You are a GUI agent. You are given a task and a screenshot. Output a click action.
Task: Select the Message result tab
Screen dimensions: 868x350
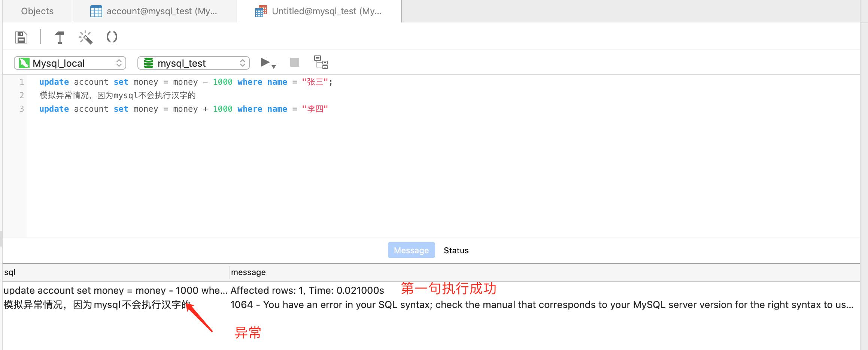click(x=411, y=250)
